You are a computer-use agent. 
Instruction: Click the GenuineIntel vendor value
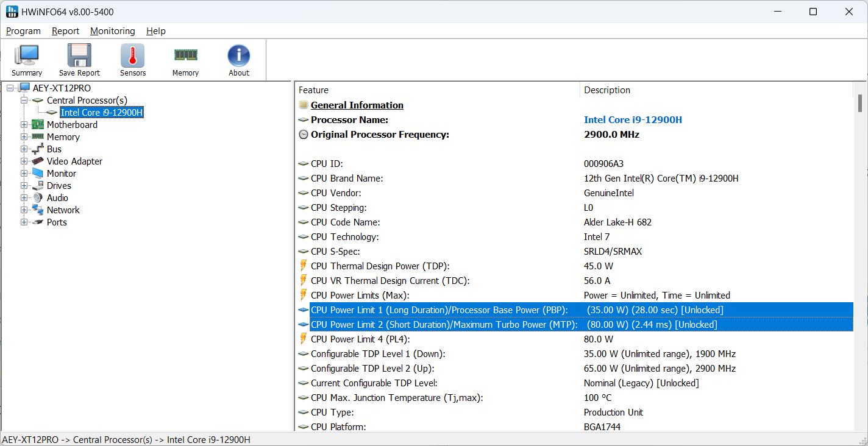coord(609,193)
